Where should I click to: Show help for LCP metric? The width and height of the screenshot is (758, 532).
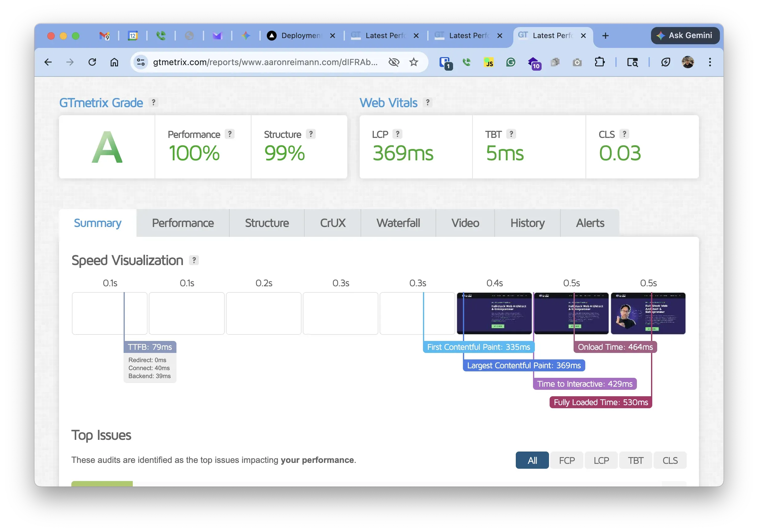coord(397,134)
